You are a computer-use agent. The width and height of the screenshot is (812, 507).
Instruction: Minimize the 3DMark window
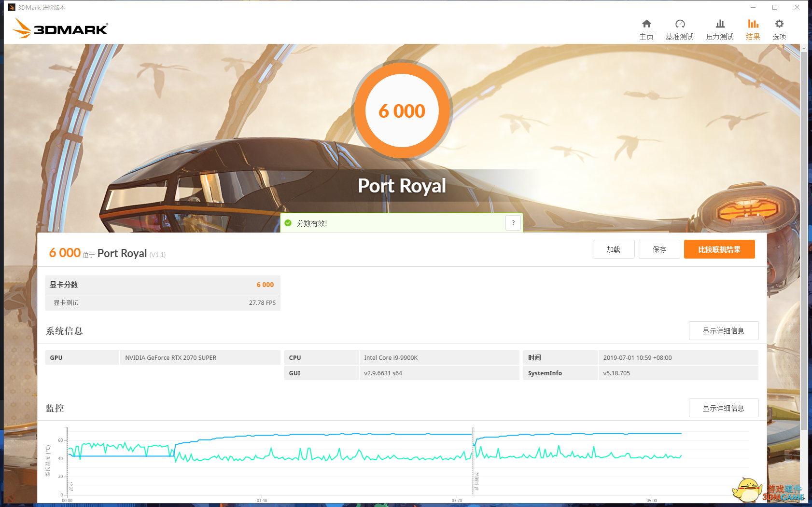[753, 7]
